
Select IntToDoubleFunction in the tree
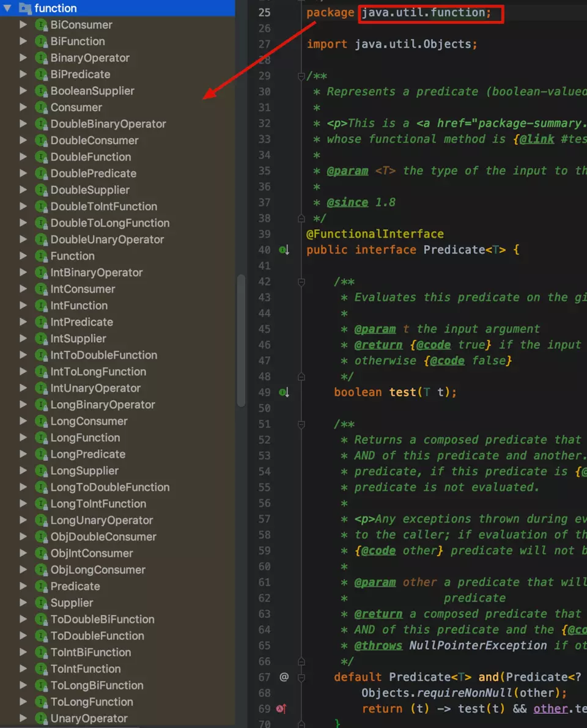103,355
